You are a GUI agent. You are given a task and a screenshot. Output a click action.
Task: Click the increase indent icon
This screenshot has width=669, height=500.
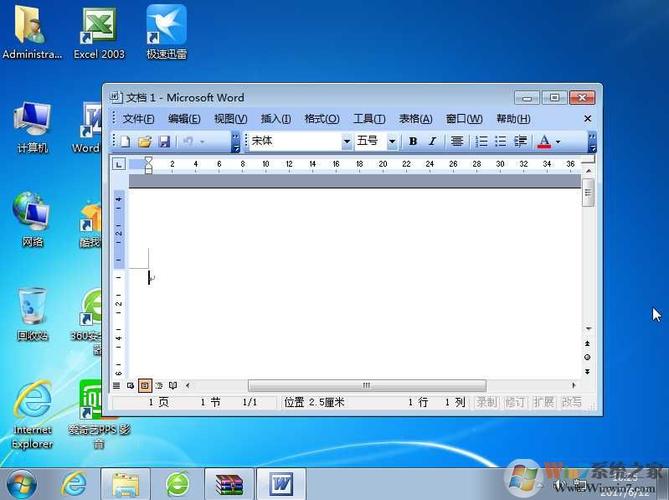[x=521, y=141]
